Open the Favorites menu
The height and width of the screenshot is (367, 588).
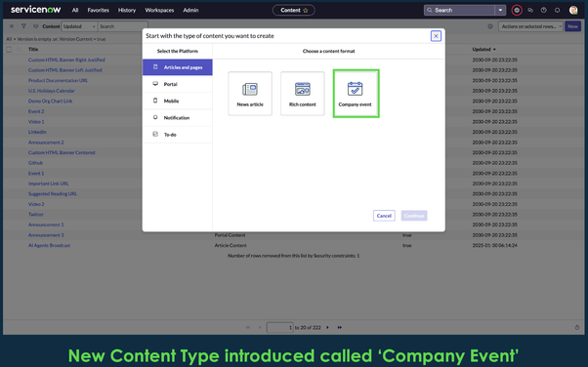(x=99, y=10)
